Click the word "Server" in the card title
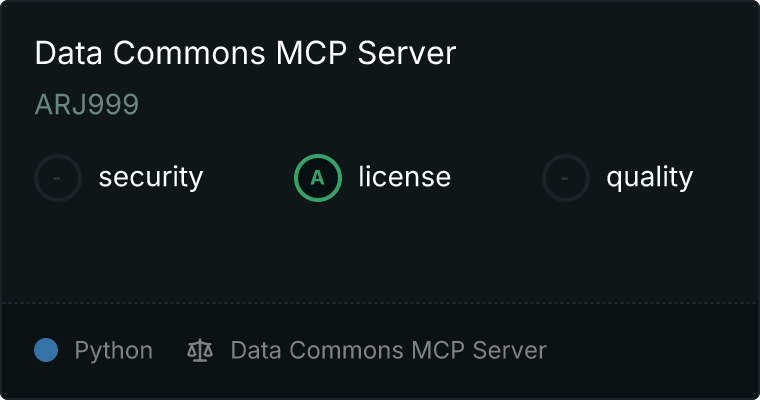Image resolution: width=760 pixels, height=400 pixels. tap(407, 52)
